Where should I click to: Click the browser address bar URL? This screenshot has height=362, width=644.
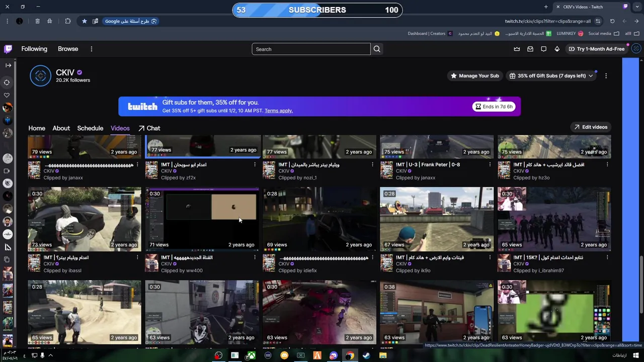click(x=547, y=21)
